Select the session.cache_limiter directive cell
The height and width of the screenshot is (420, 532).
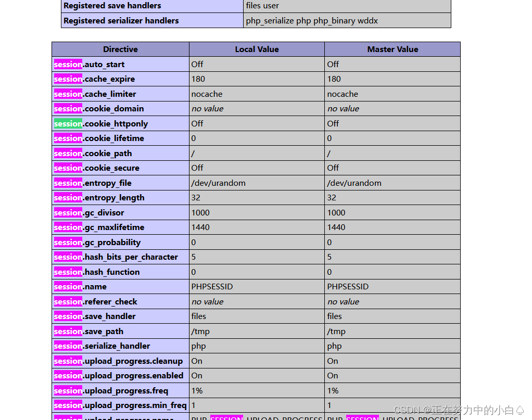click(120, 94)
